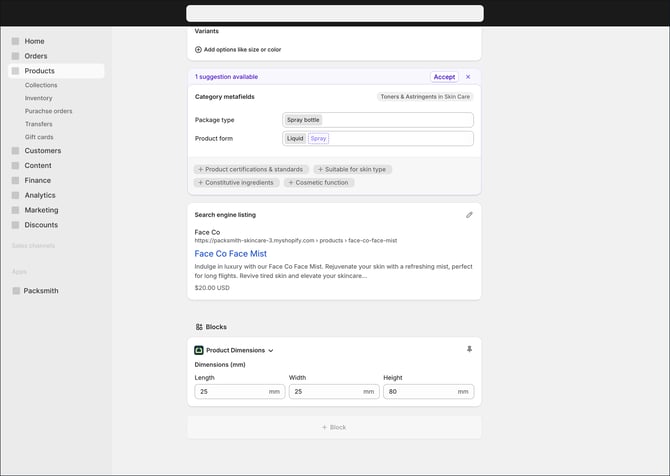The width and height of the screenshot is (670, 476).
Task: Click the pin icon on Product Dimensions block
Action: click(x=469, y=349)
